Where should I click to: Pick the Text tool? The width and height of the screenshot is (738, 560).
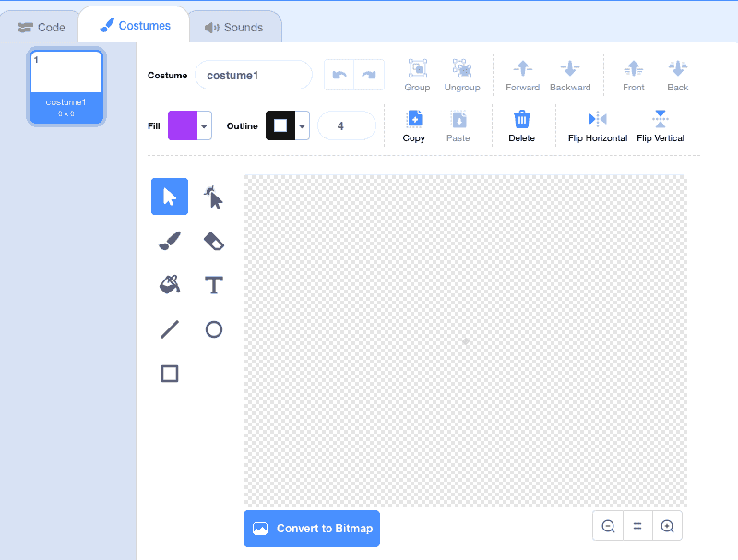point(214,285)
